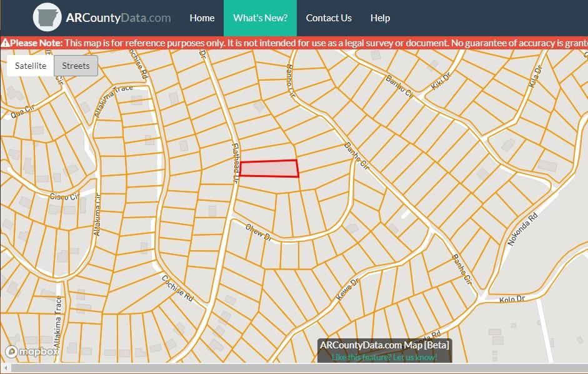The image size is (588, 374).
Task: Click the Cisco Cir street label
Action: [x=65, y=197]
